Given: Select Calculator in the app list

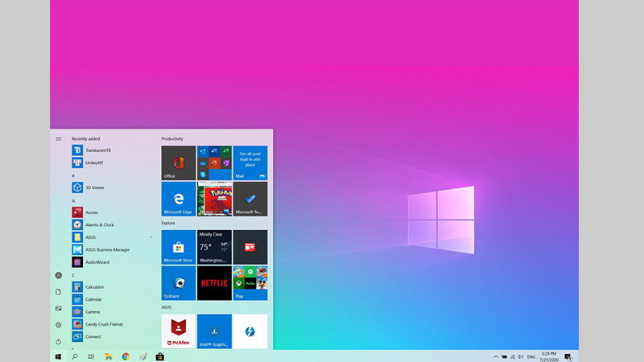Looking at the screenshot, I should click(94, 287).
